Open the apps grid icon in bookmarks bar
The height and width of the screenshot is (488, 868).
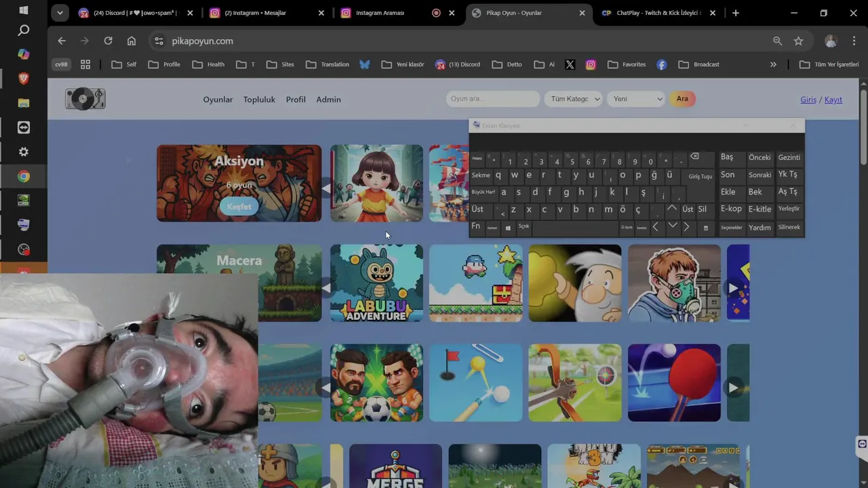pos(85,64)
